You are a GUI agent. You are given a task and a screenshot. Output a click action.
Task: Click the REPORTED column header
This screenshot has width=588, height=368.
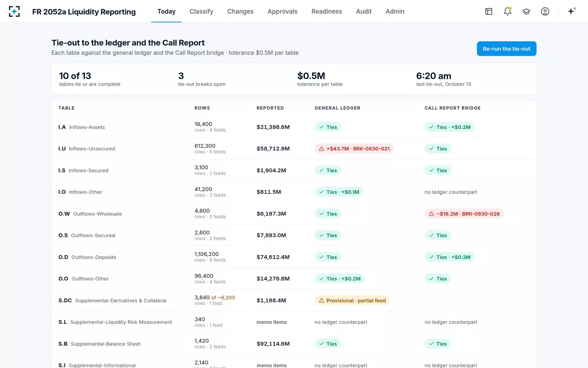[270, 108]
